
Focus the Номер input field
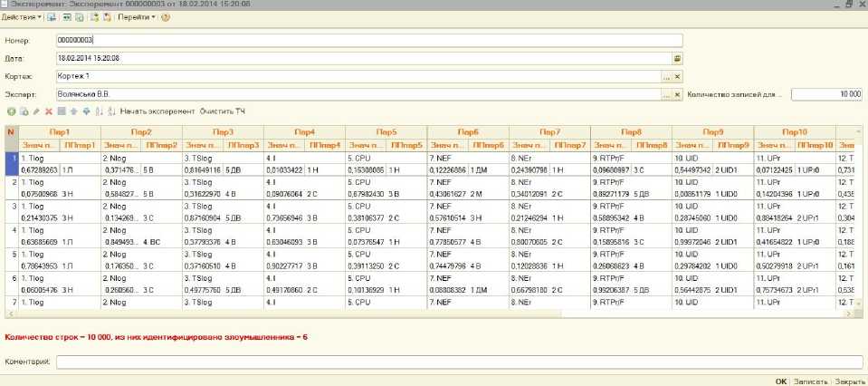click(x=369, y=41)
